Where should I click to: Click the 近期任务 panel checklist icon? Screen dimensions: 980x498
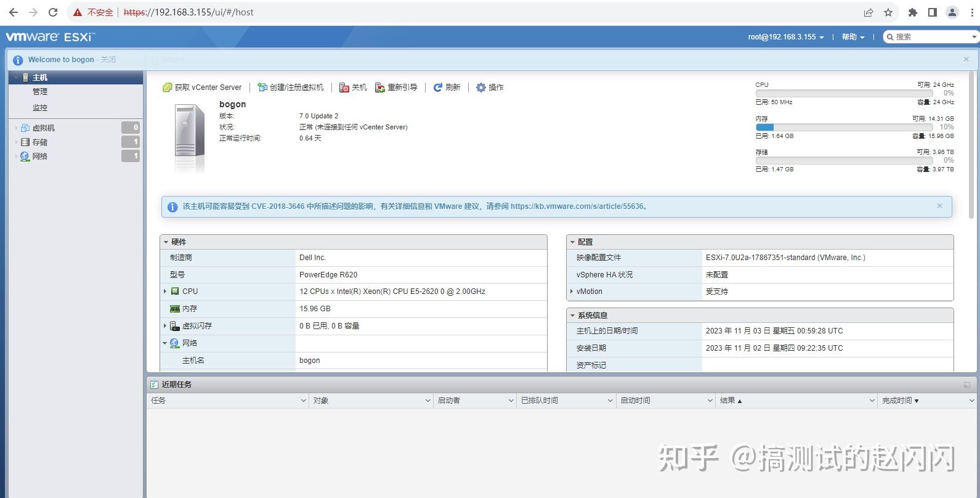click(x=154, y=385)
